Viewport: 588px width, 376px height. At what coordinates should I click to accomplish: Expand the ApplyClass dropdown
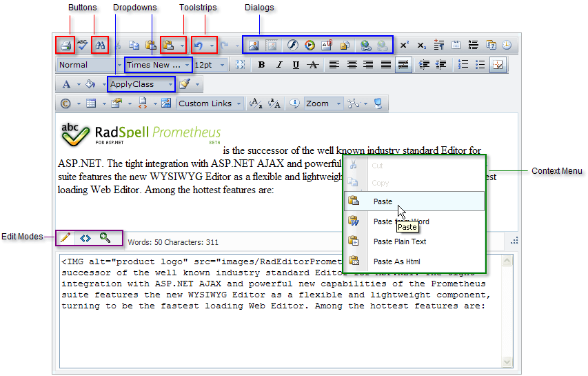tap(141, 84)
